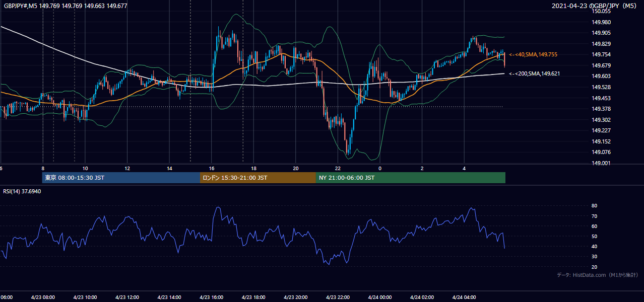Viewport: 644px width, 302px height.
Task: Click price axis value 149.829
Action: (x=602, y=44)
